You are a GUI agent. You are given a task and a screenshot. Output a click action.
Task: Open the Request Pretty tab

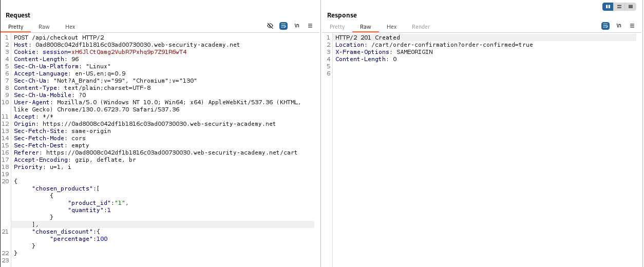16,27
